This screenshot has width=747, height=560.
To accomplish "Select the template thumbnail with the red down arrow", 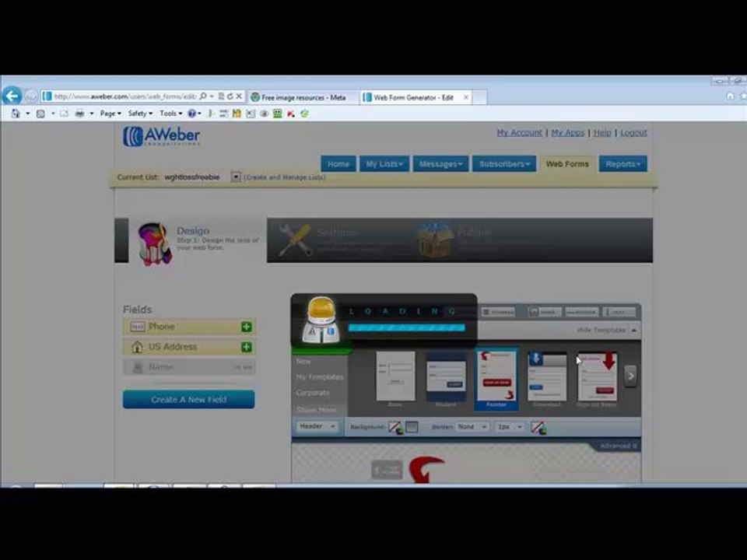I will point(597,376).
